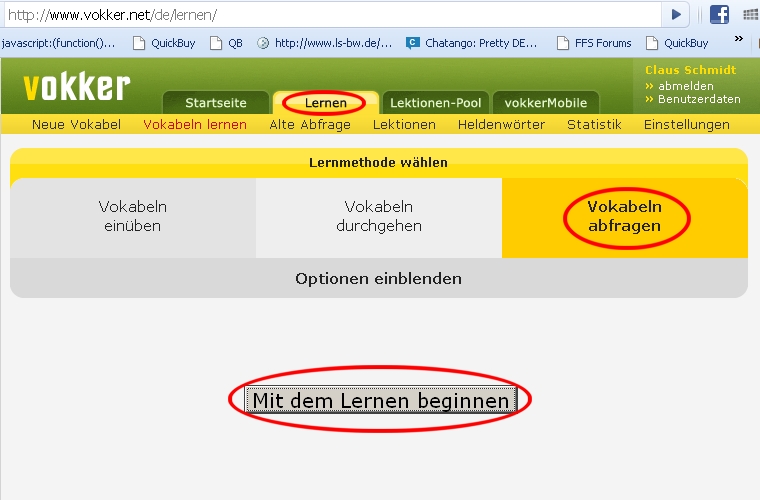The image size is (760, 500).
Task: Click the go arrow beside the address bar
Action: [x=676, y=15]
